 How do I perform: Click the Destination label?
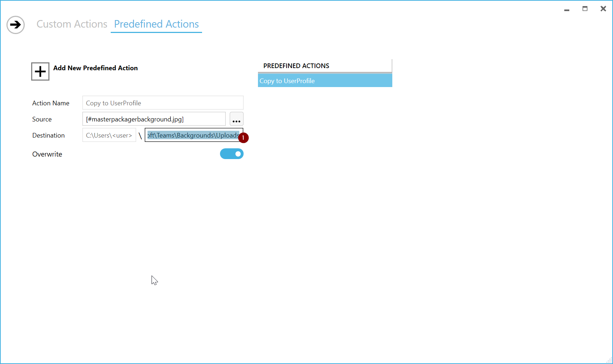click(x=48, y=135)
